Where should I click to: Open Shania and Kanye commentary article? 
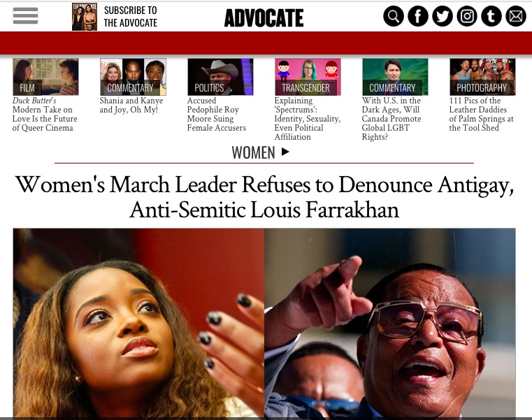coord(131,105)
